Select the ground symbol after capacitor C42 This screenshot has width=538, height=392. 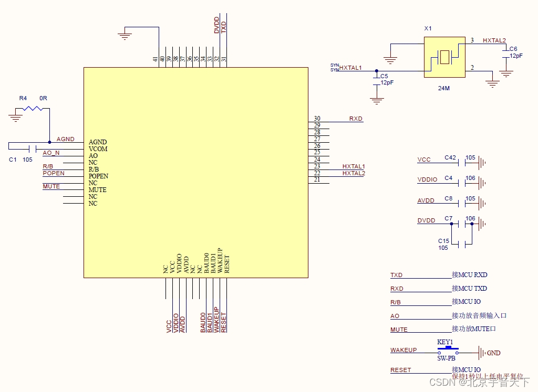pyautogui.click(x=482, y=163)
